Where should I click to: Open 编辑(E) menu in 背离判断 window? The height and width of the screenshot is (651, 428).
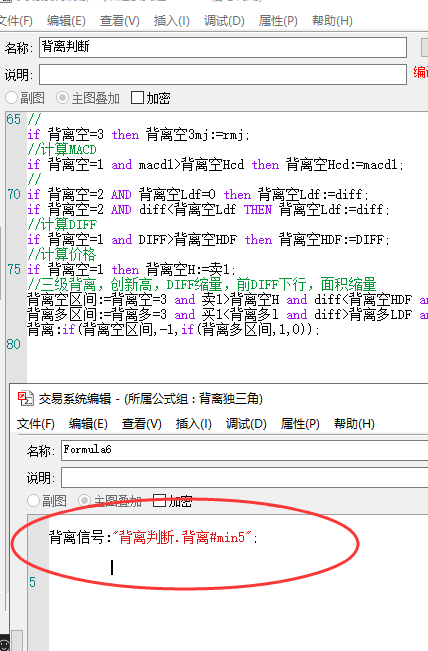coord(66,21)
